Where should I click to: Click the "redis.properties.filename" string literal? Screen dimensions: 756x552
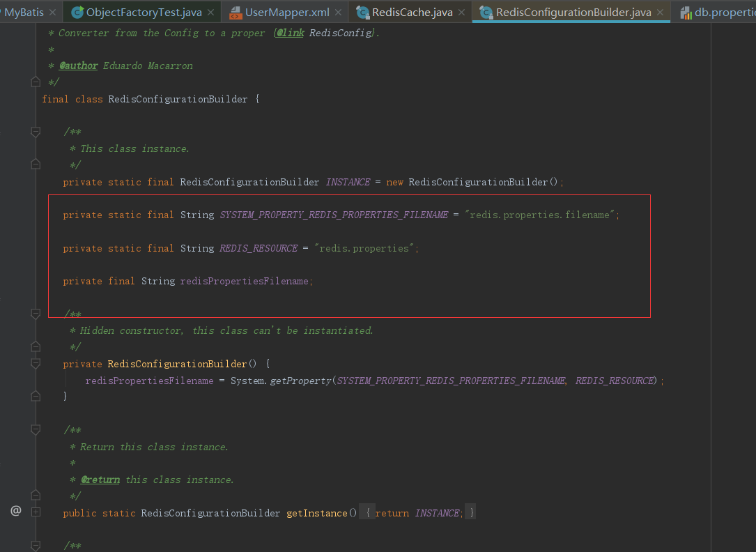[539, 215]
